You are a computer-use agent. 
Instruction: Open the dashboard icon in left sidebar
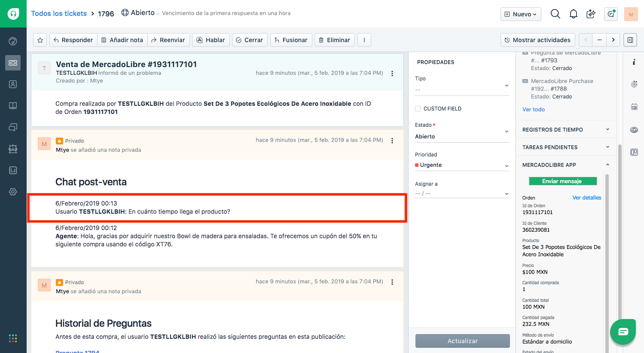tap(13, 41)
